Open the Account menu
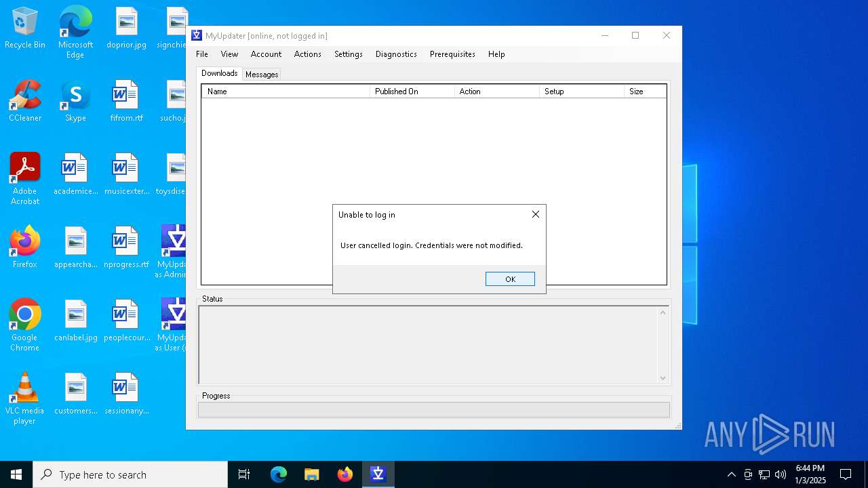Viewport: 868px width, 488px height. coord(266,54)
